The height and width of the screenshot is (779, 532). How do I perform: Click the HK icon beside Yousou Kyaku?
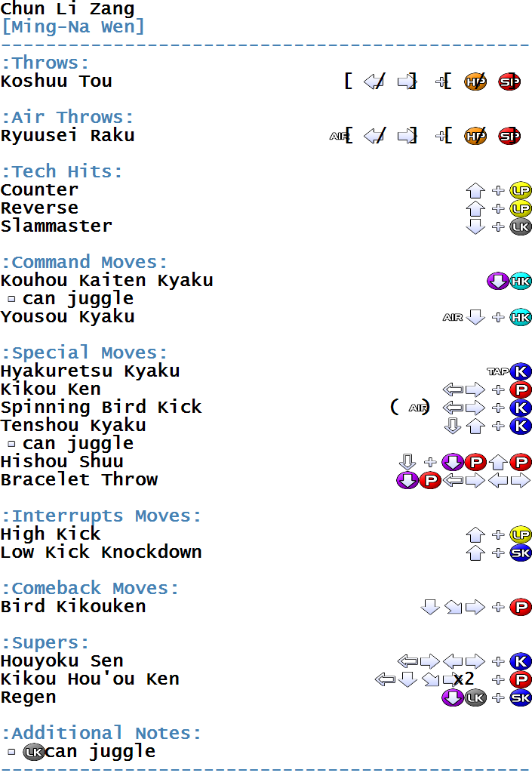pyautogui.click(x=521, y=317)
